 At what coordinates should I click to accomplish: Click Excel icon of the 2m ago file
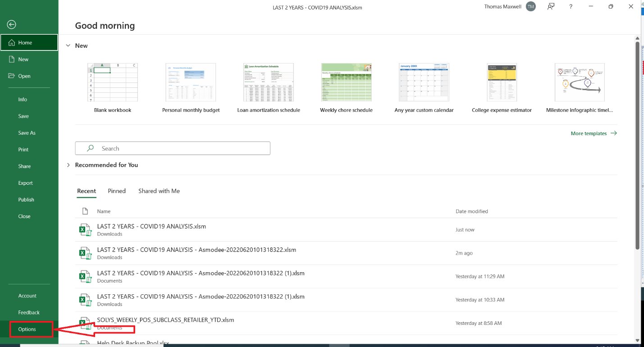[85, 254]
